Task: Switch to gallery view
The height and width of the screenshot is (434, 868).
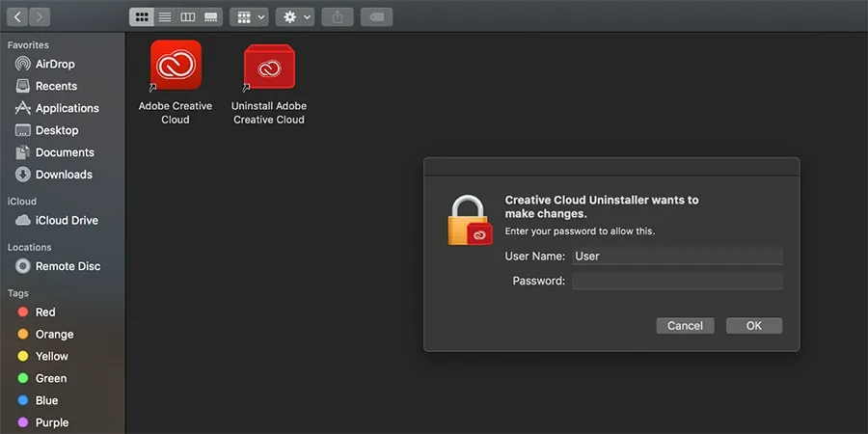Action: 211,17
